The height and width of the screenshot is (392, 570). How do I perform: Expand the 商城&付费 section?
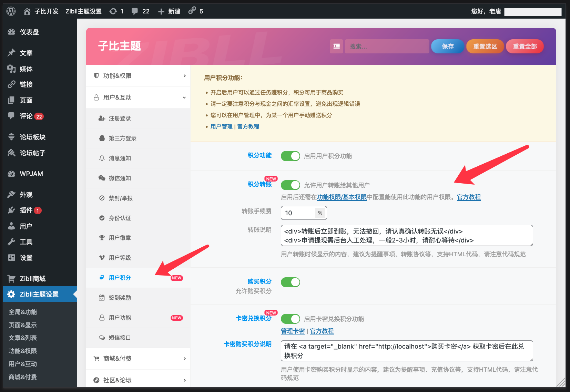pos(138,358)
